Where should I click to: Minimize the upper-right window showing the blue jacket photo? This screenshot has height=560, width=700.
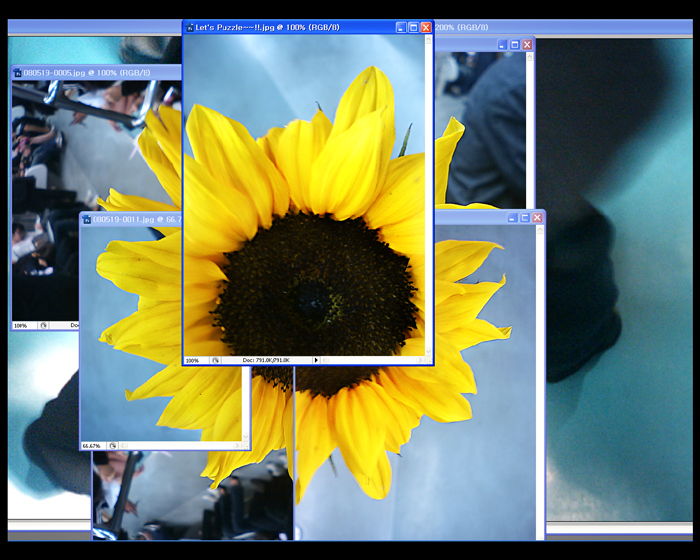502,45
